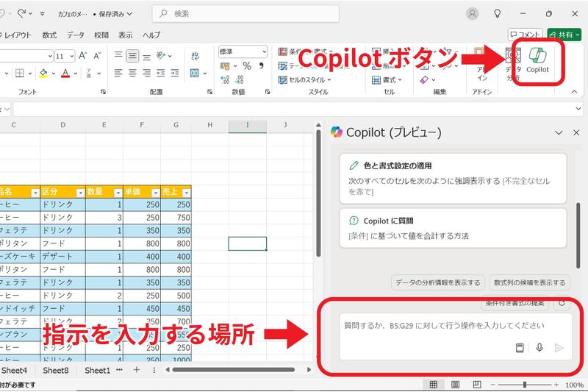Click the 共有 share button

coord(564,35)
